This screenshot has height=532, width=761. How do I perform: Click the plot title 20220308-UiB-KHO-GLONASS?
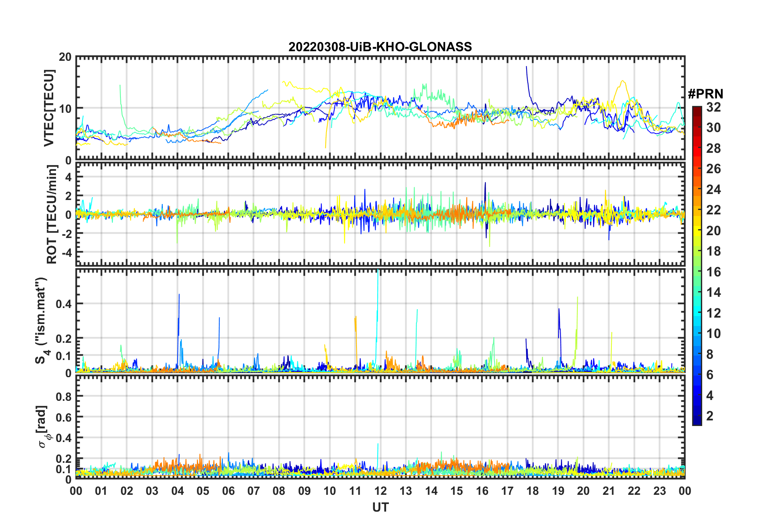[x=380, y=47]
